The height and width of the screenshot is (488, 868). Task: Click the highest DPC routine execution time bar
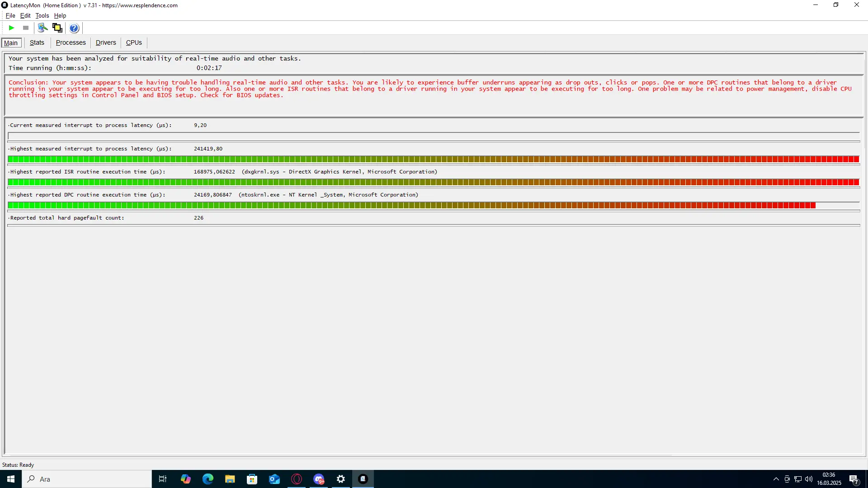(434, 205)
